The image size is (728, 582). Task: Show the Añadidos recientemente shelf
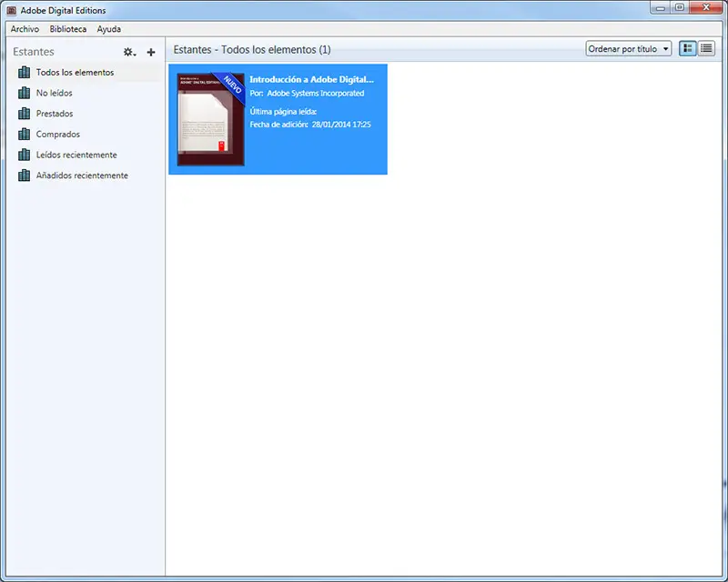pyautogui.click(x=82, y=176)
